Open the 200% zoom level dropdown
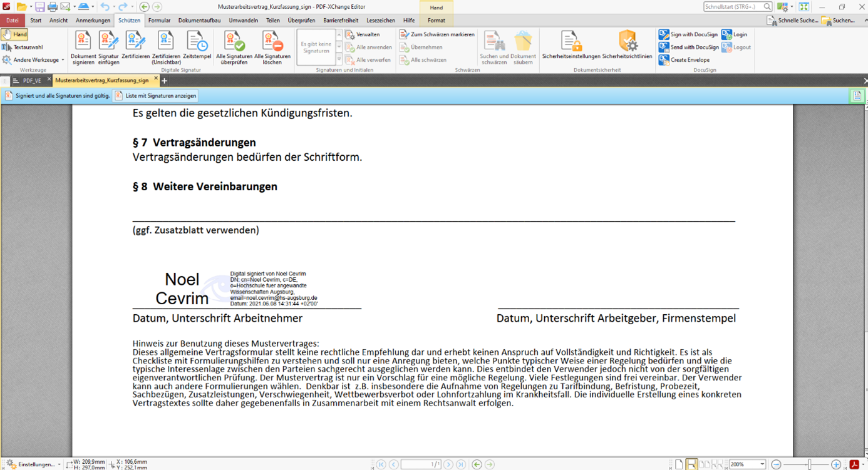This screenshot has width=868, height=470. (762, 464)
